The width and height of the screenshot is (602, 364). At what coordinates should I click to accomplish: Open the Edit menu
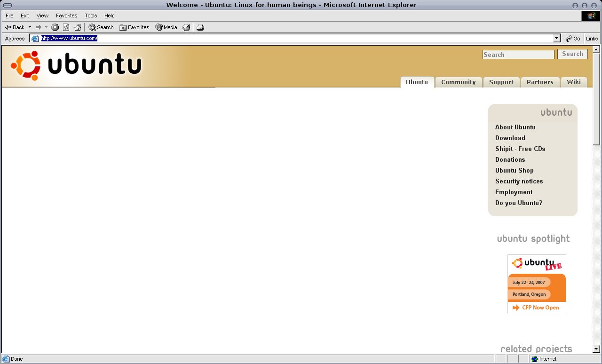point(25,16)
